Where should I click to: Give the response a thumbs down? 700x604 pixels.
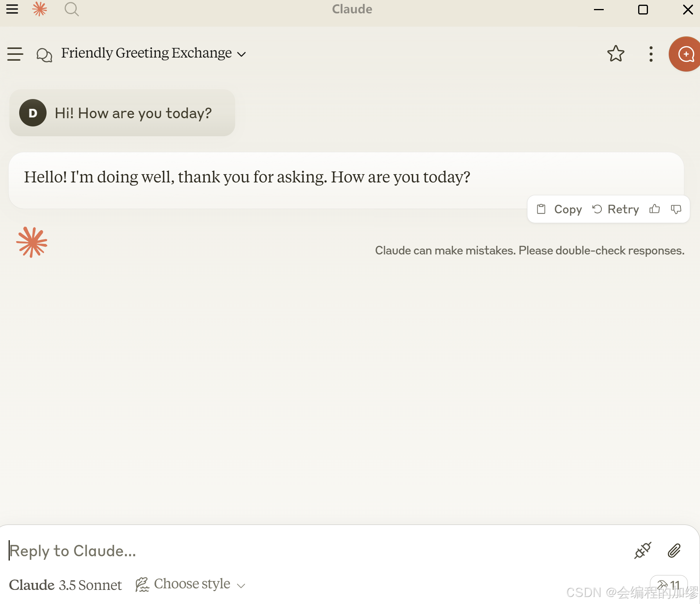coord(676,209)
